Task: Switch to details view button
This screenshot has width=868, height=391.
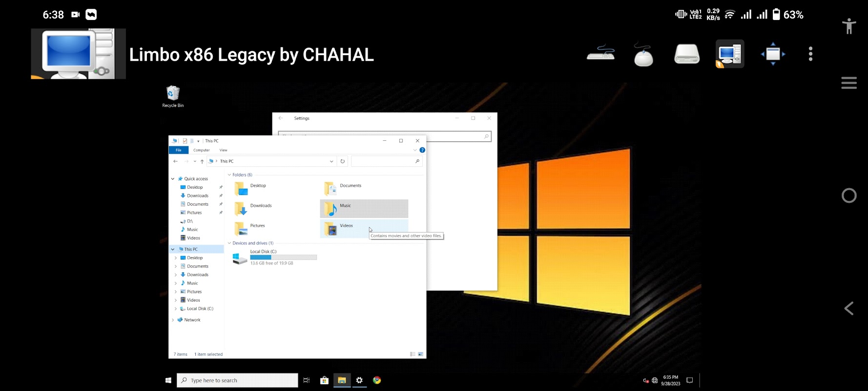Action: coord(413,354)
